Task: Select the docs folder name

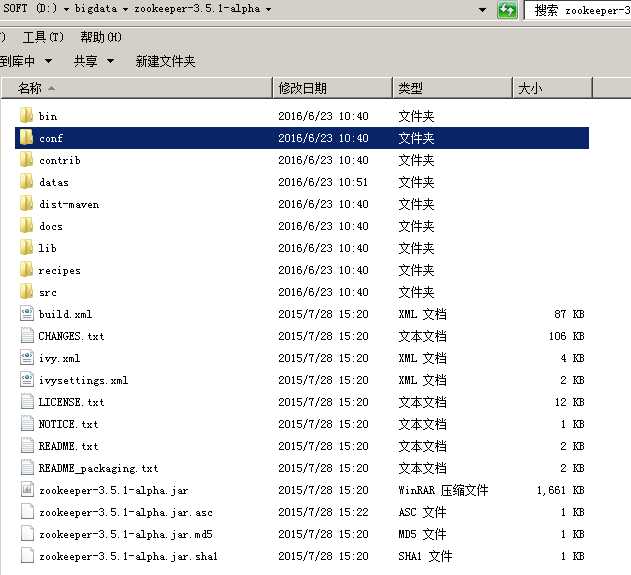Action: click(x=51, y=226)
